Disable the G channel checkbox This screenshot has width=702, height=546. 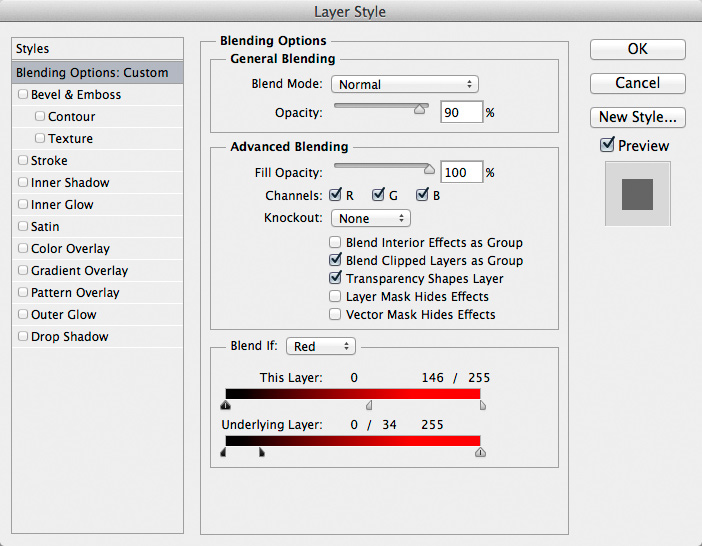tap(378, 195)
